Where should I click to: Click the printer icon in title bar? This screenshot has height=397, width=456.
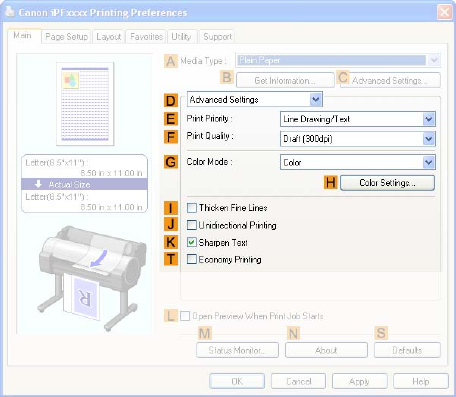[9, 12]
